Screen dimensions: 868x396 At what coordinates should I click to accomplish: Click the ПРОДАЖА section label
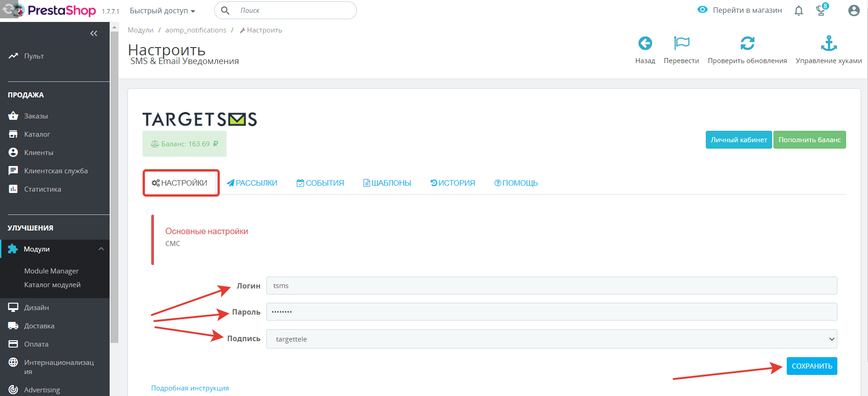click(x=26, y=95)
